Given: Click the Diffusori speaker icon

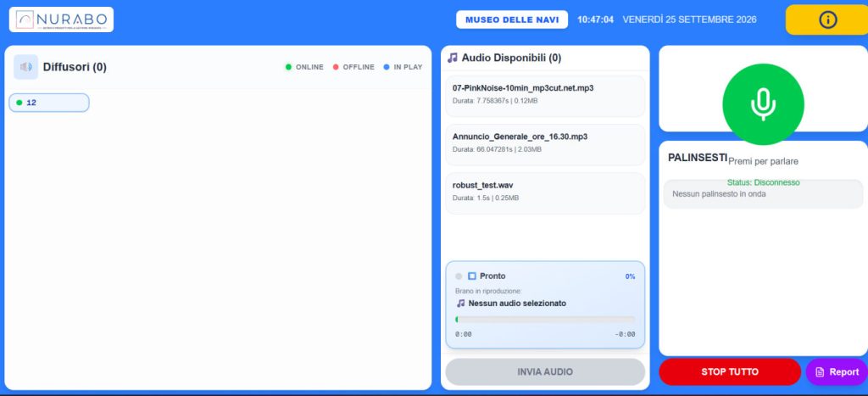Looking at the screenshot, I should pyautogui.click(x=26, y=67).
